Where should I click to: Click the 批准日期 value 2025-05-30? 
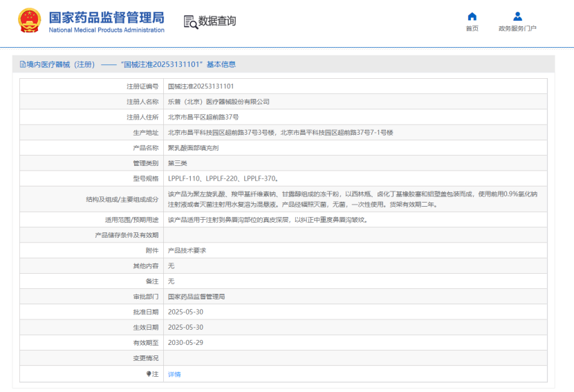click(x=185, y=312)
